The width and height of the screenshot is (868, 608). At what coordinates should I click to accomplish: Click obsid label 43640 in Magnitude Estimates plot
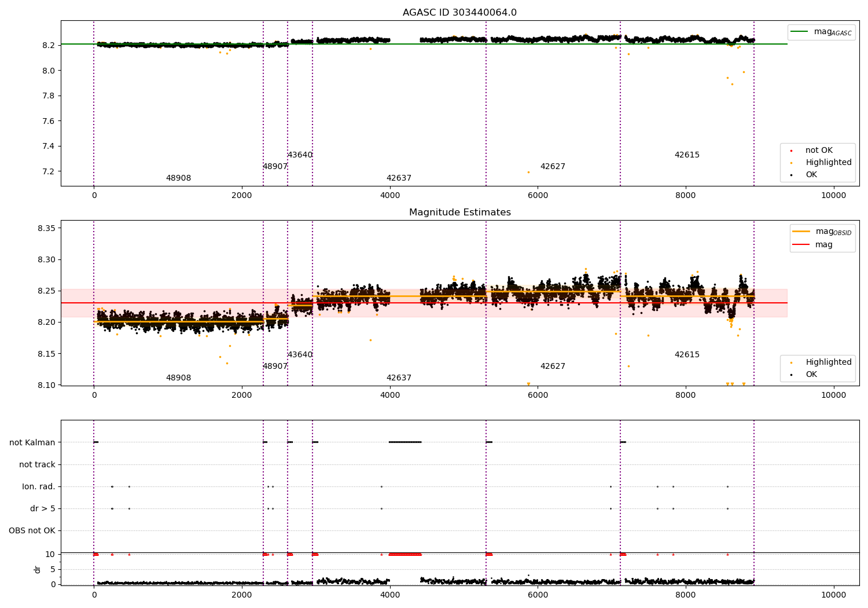pos(300,355)
